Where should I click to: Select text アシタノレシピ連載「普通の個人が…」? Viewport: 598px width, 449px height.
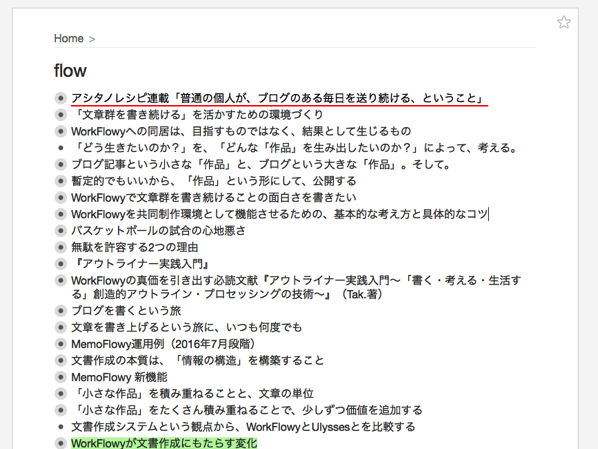tap(277, 98)
